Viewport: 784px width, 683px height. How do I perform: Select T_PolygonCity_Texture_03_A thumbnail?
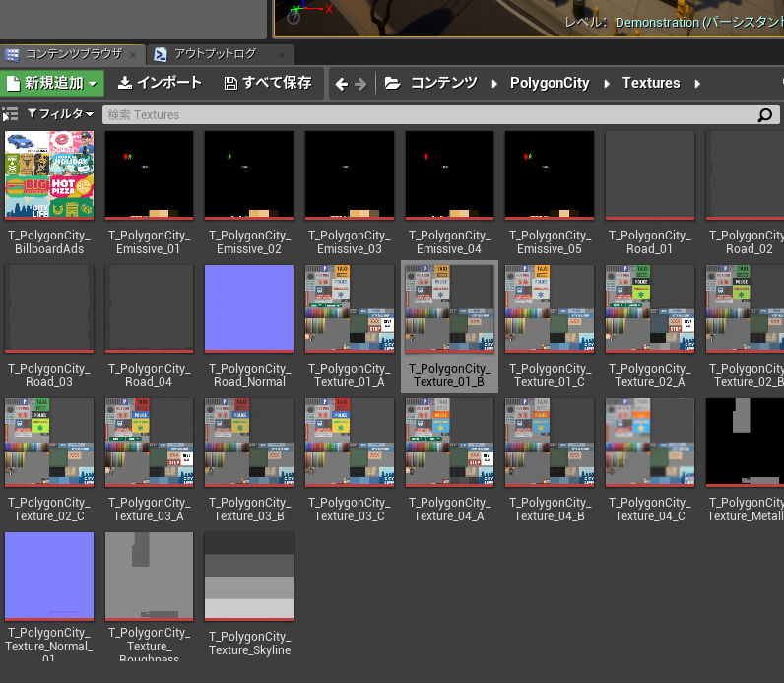point(149,443)
